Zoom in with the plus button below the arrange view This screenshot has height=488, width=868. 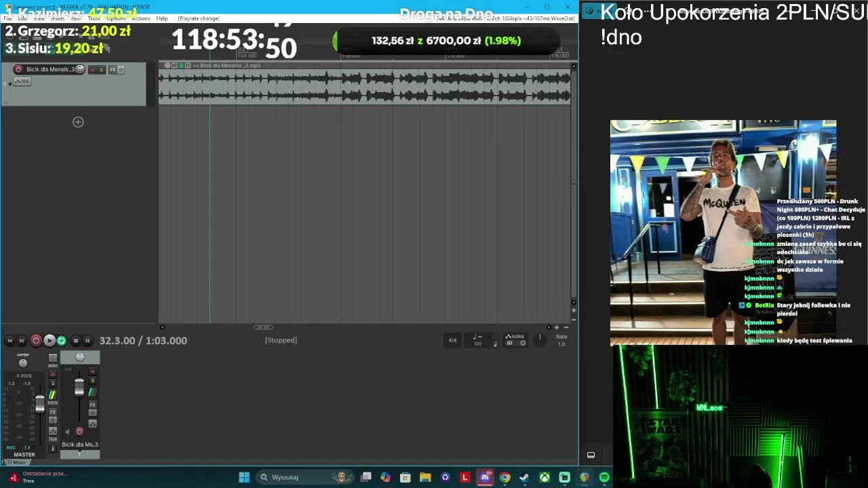point(557,327)
